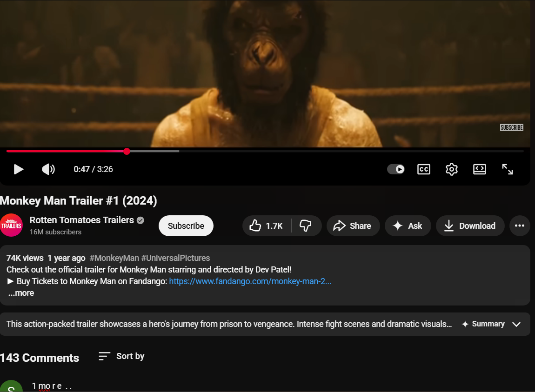The width and height of the screenshot is (535, 392).
Task: Open the Rotten Tomatoes Trailers channel avatar
Action: [11, 225]
